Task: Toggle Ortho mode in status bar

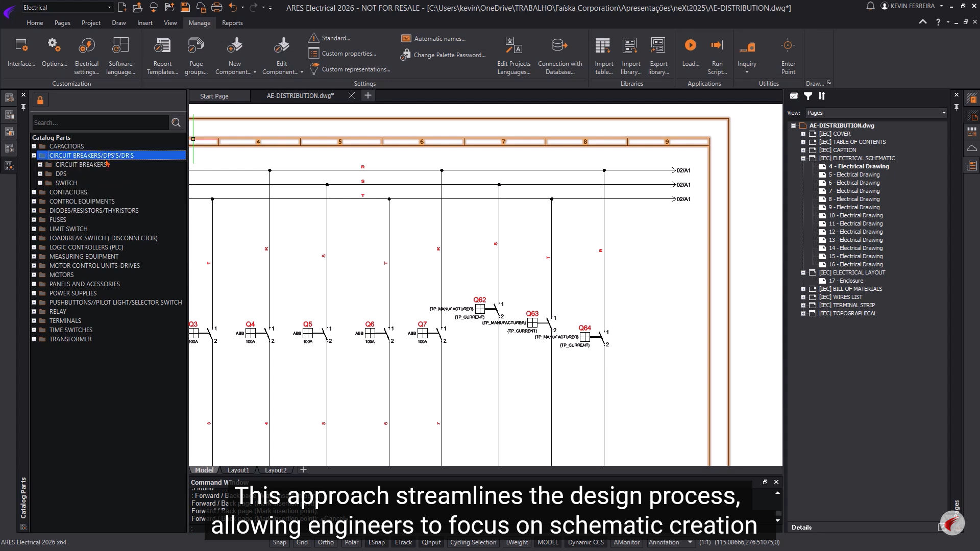Action: point(326,542)
